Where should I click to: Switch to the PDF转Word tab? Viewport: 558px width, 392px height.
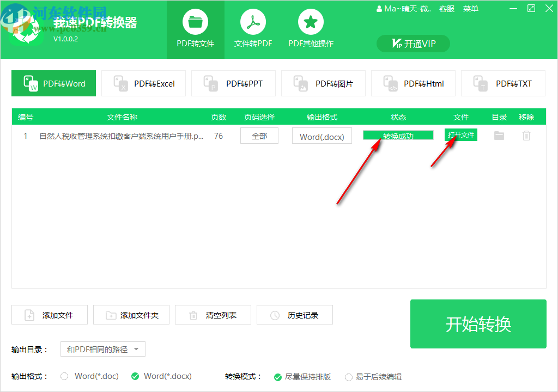(x=53, y=83)
